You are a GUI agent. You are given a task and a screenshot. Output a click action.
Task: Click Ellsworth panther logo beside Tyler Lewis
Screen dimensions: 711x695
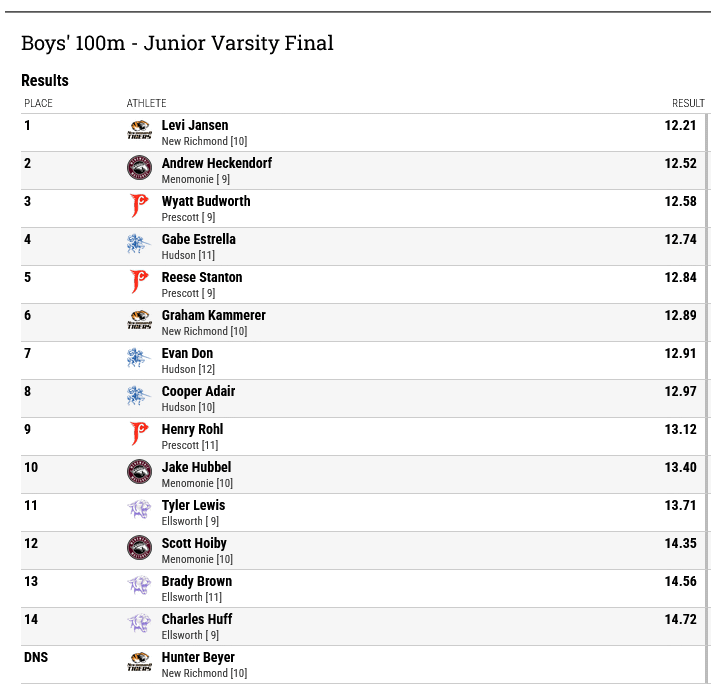point(139,510)
